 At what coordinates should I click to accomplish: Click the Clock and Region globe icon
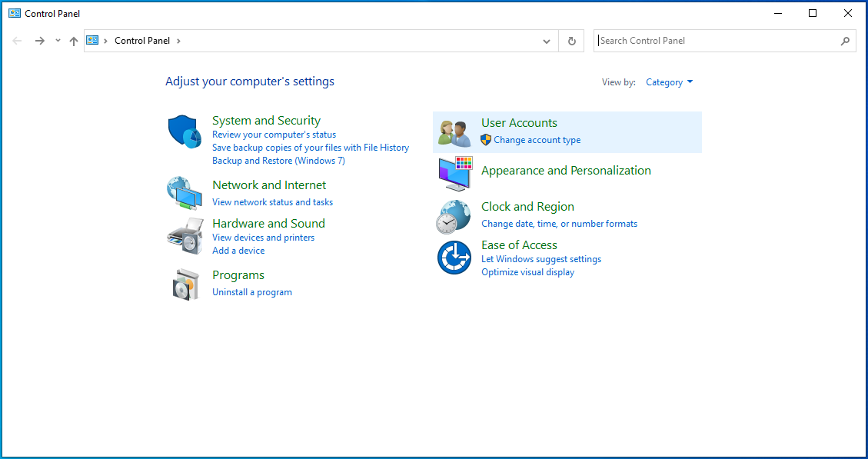click(x=454, y=216)
